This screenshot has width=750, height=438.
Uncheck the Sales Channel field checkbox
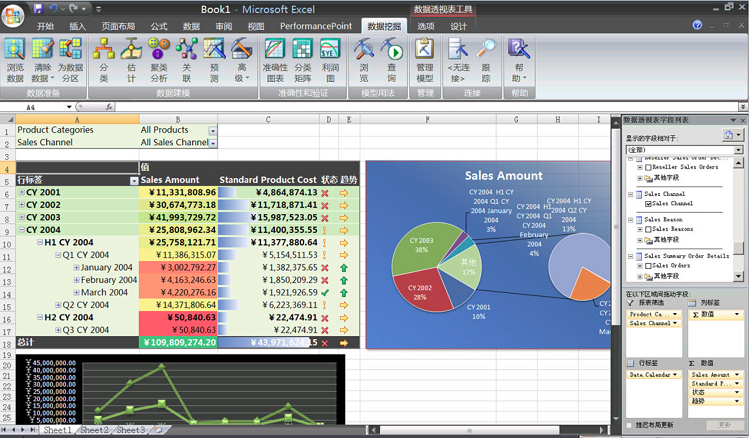click(648, 204)
